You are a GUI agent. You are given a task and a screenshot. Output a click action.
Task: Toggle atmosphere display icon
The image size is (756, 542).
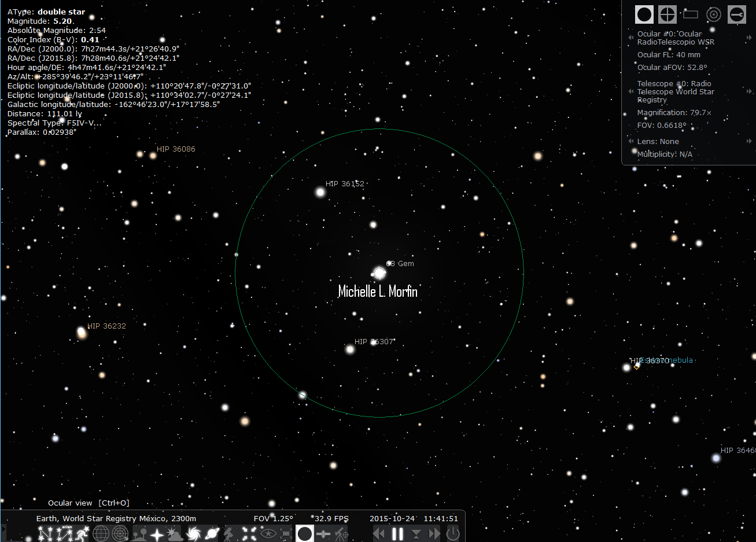(175, 533)
